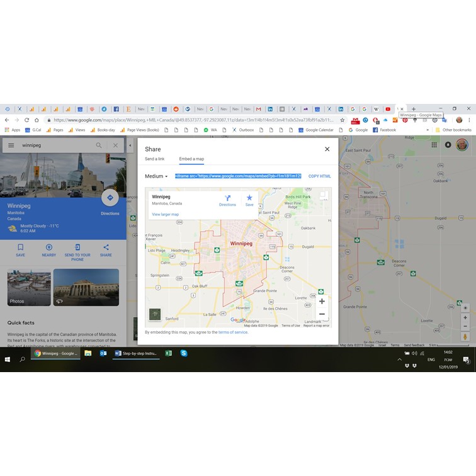Open Windows taskbar search
Image resolution: width=476 pixels, height=476 pixels.
click(x=23, y=360)
